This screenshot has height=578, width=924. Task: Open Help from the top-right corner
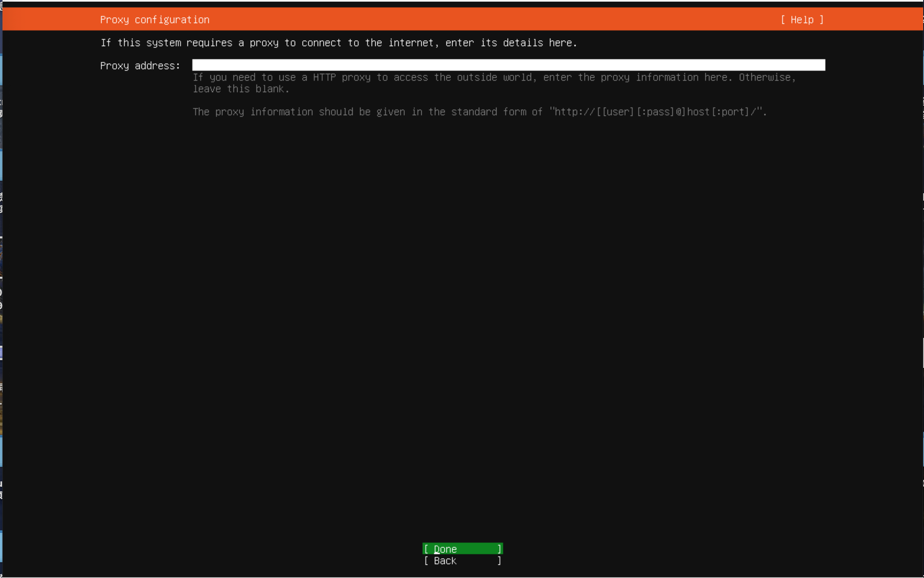tap(802, 19)
